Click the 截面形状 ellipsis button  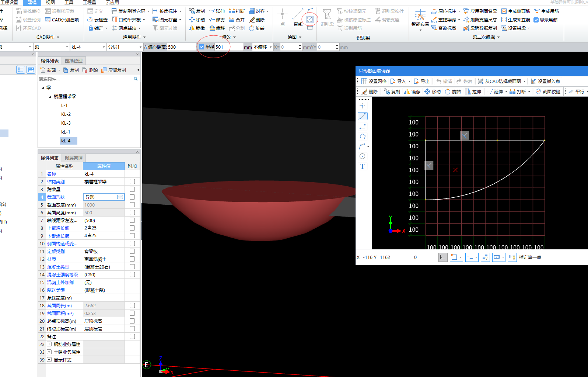(120, 197)
